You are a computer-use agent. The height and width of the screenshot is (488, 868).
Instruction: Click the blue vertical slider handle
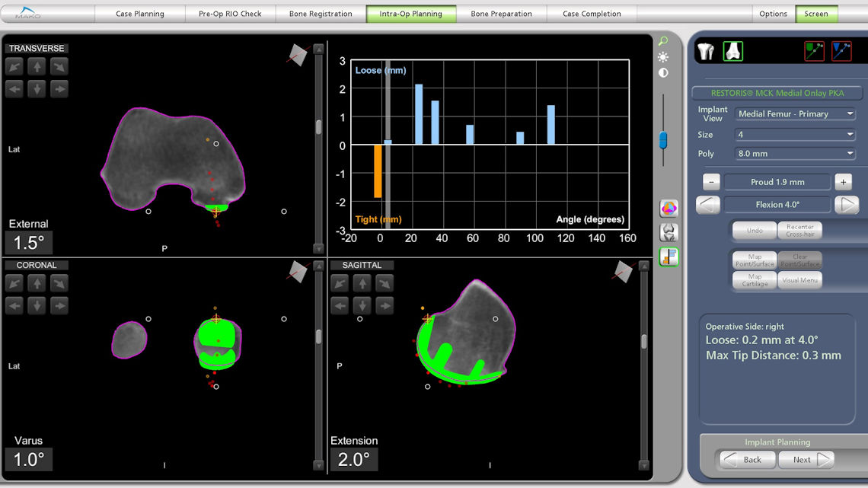pyautogui.click(x=663, y=139)
